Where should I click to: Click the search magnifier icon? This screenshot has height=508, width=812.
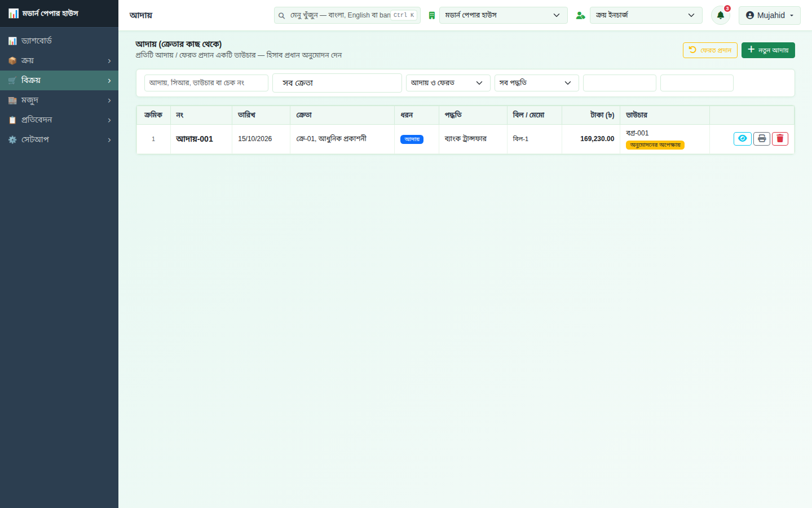tap(281, 15)
